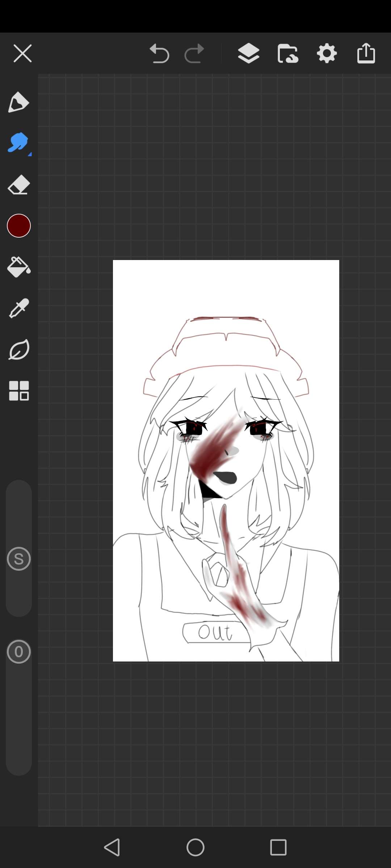Select the Eraser tool
Screen dimensions: 391x868
[x=18, y=185]
